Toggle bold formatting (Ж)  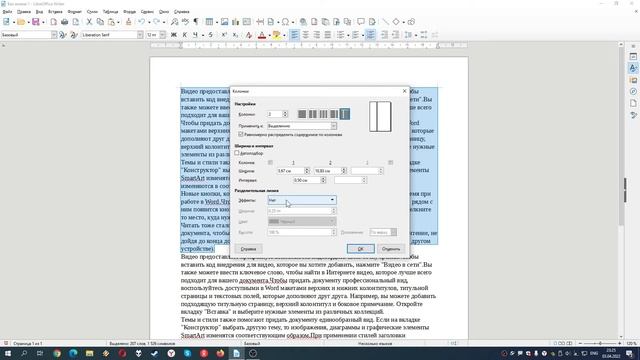pyautogui.click(x=174, y=35)
